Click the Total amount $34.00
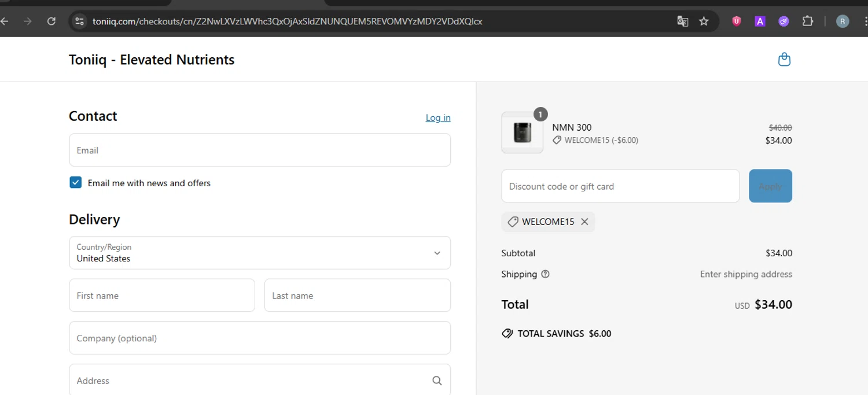The height and width of the screenshot is (395, 868). tap(773, 305)
